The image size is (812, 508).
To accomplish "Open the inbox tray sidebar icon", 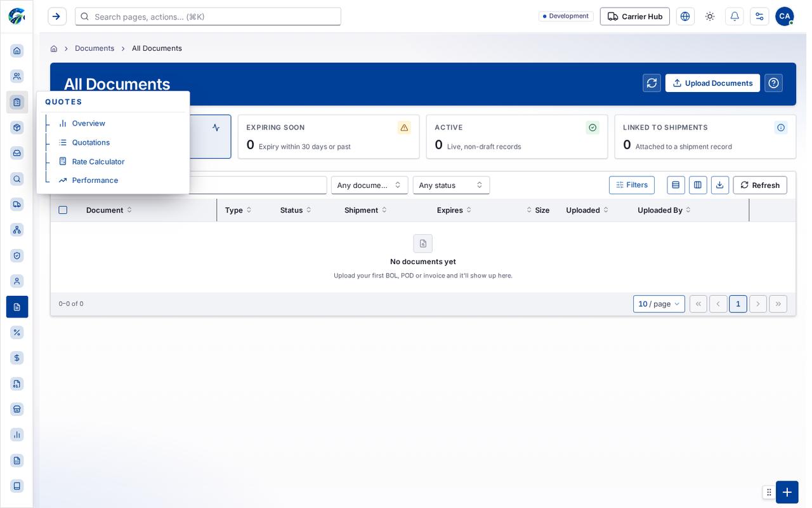I will pyautogui.click(x=17, y=153).
